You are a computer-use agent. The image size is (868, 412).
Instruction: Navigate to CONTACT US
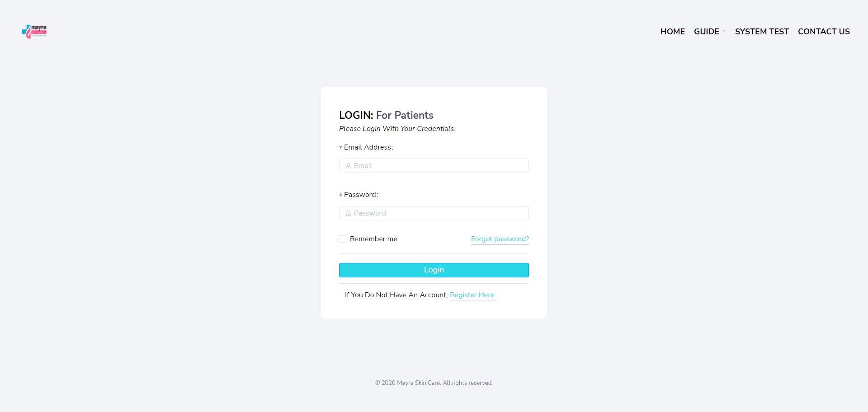point(824,32)
